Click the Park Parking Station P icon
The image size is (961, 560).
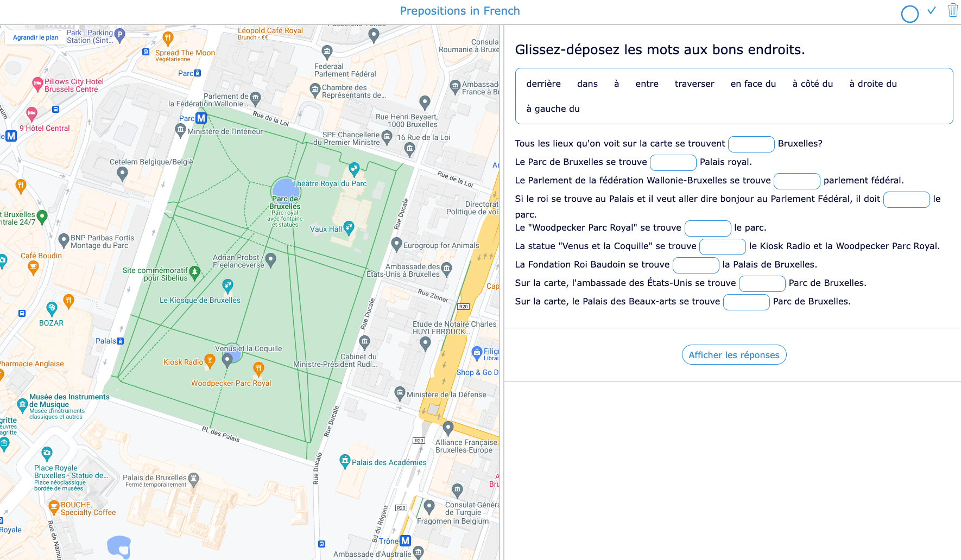coord(120,35)
